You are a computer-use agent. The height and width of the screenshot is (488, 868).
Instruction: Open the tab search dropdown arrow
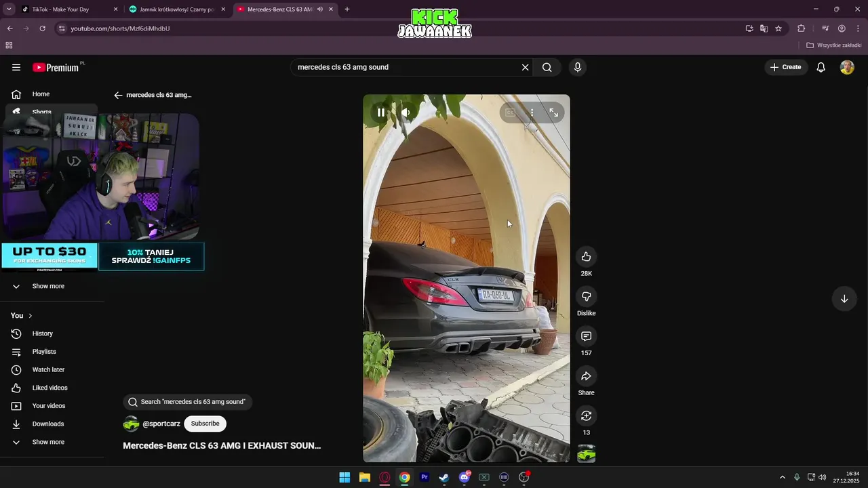tap(9, 9)
